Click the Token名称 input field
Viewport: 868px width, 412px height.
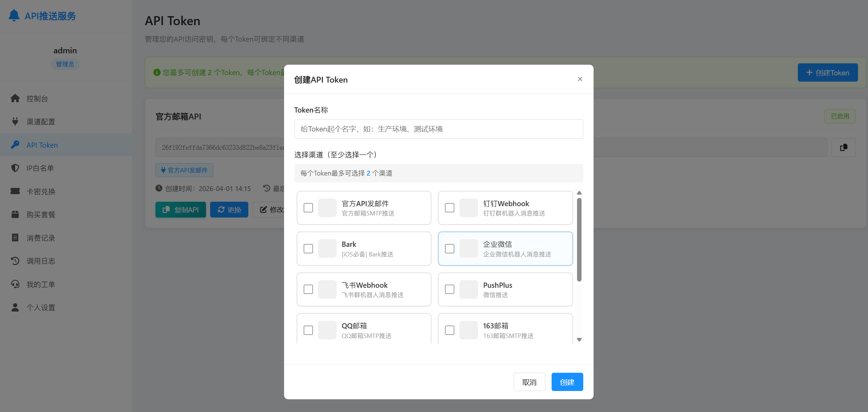click(438, 129)
